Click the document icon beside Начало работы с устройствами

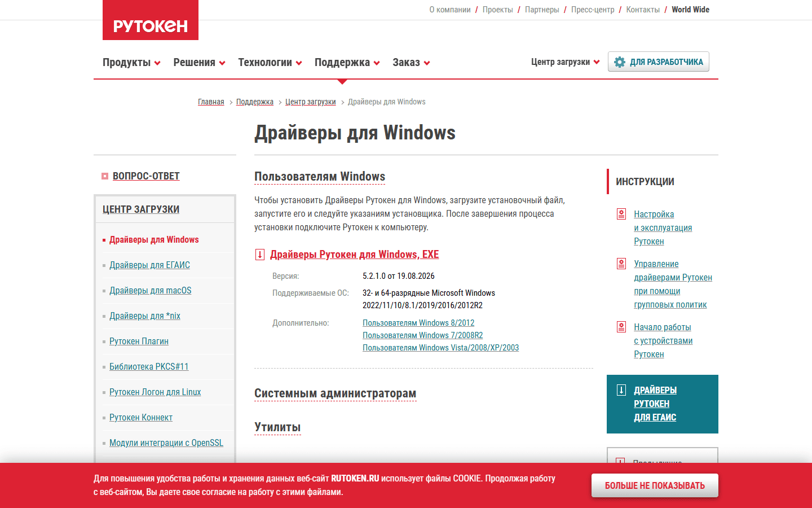point(621,327)
